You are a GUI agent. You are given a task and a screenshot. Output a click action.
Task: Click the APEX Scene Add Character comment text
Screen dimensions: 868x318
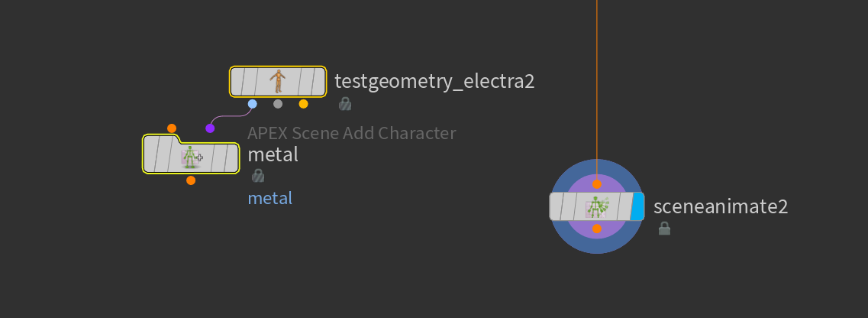coord(351,134)
